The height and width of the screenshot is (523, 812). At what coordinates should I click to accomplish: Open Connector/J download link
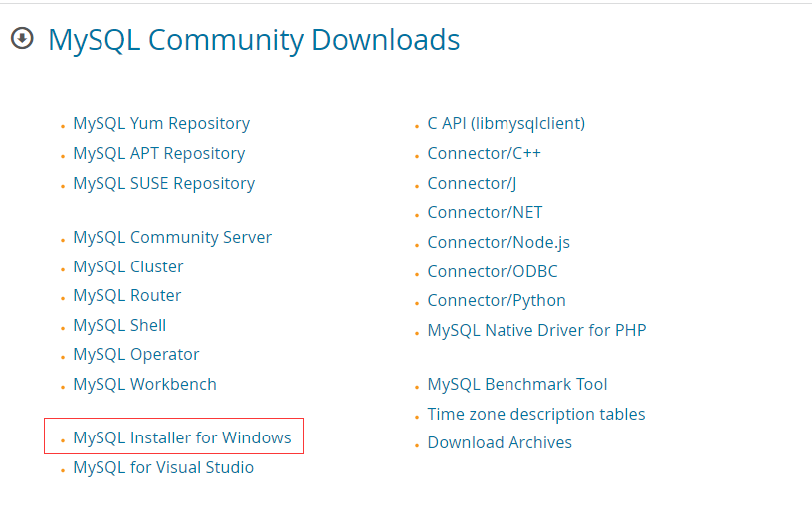472,184
